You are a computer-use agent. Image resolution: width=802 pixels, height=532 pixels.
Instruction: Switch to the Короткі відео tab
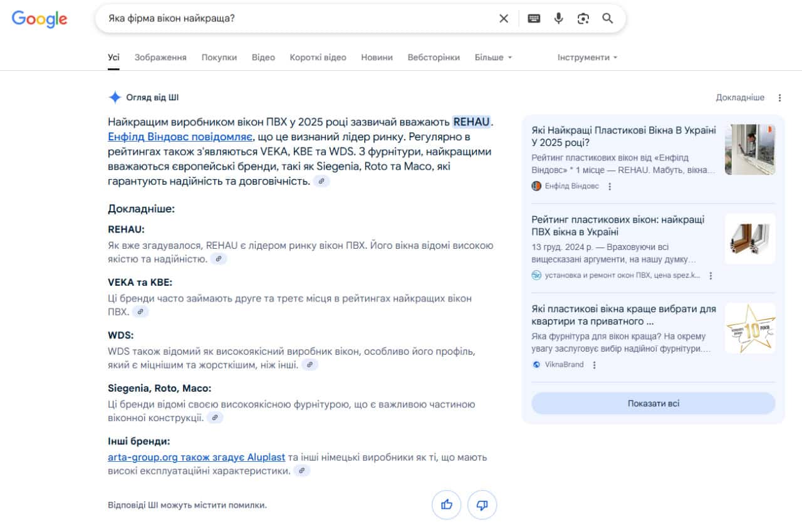(x=318, y=57)
